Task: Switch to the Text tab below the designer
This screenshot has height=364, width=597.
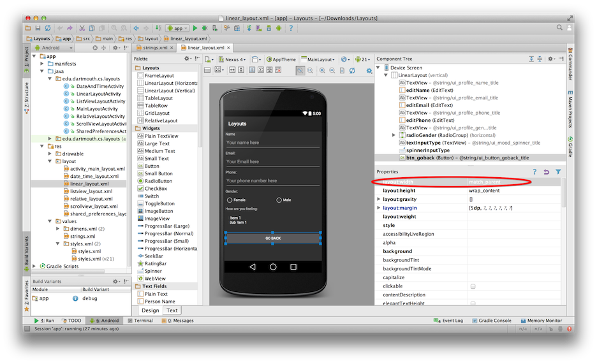Action: [x=172, y=310]
